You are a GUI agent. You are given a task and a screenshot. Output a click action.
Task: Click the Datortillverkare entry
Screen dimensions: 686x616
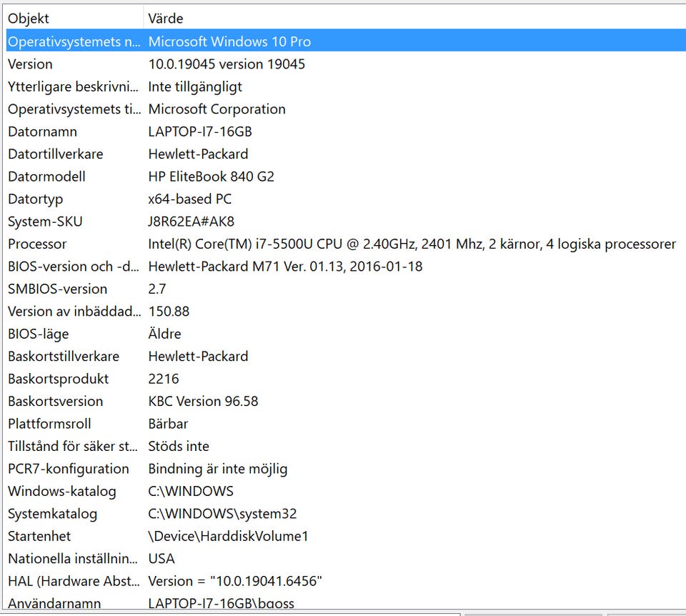[x=56, y=154]
